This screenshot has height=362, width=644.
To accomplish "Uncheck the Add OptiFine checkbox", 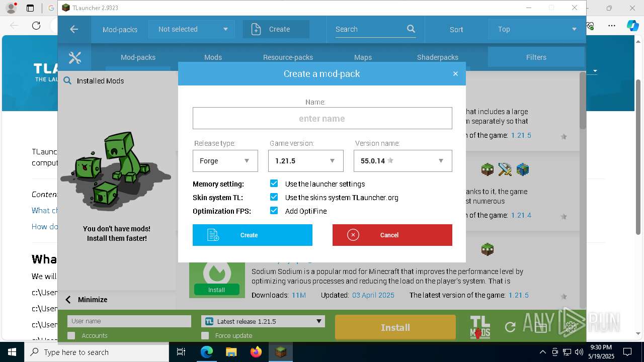I will tap(274, 211).
